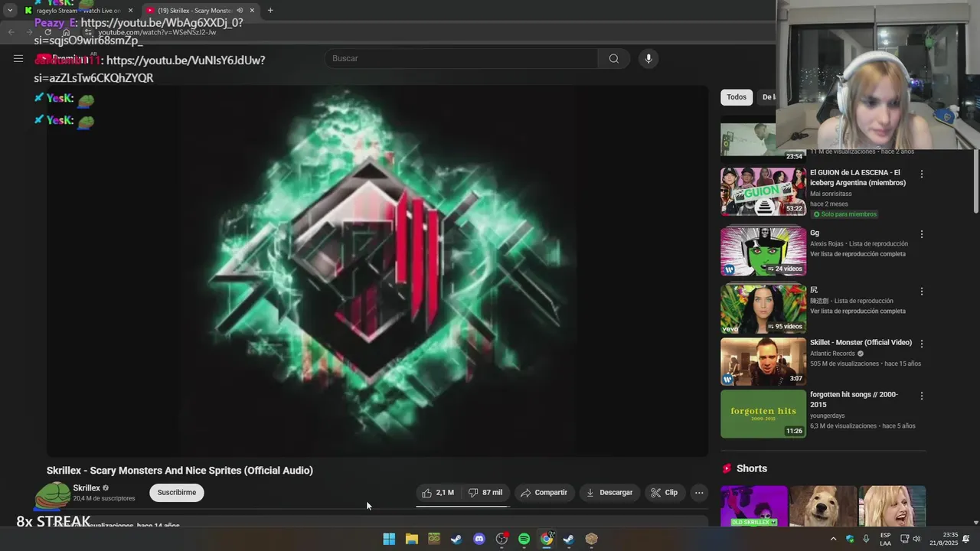Close the rageylo Stream tab

pos(130,10)
